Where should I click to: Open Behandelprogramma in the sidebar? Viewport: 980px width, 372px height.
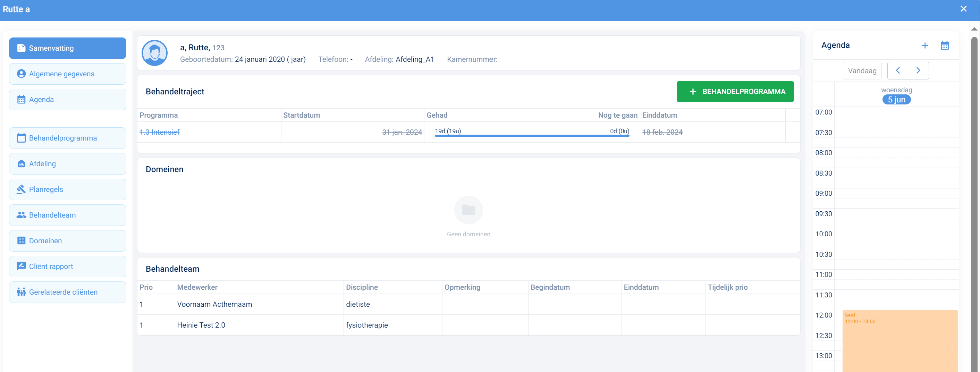[68, 138]
